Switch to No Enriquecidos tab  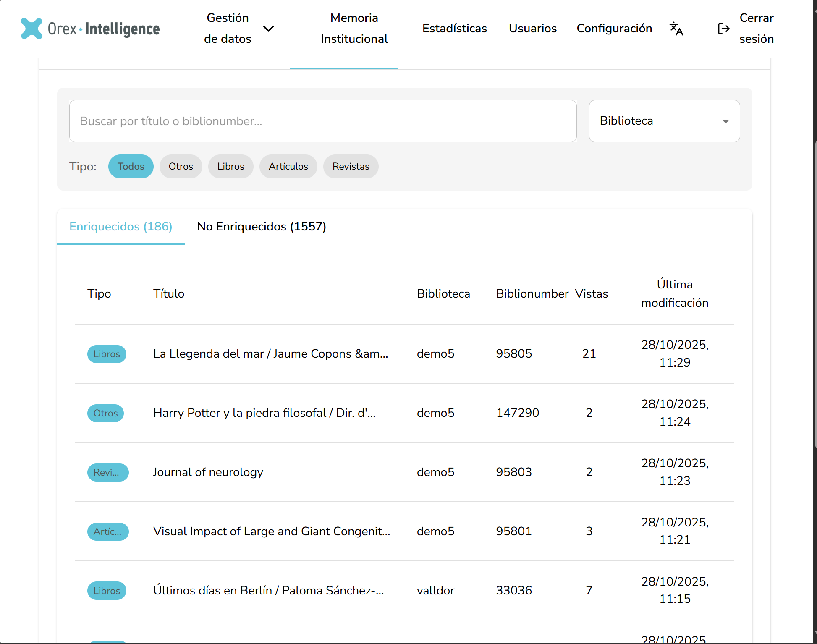tap(261, 227)
